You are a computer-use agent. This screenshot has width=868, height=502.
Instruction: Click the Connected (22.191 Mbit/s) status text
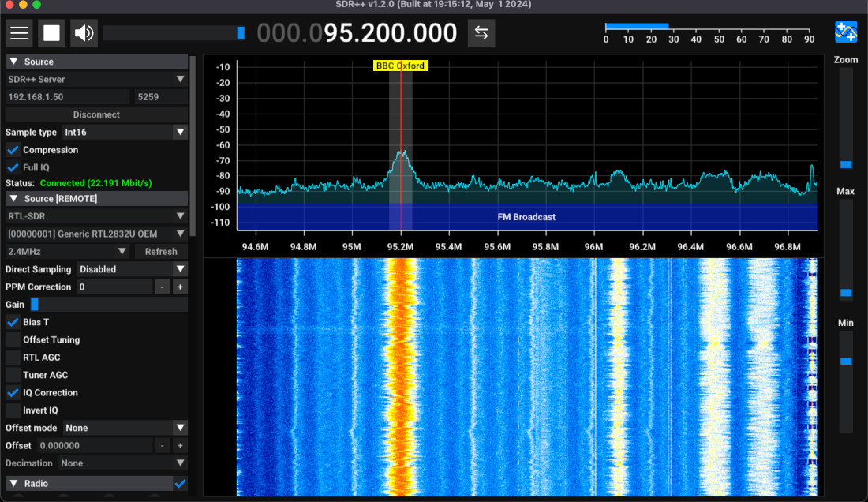95,183
